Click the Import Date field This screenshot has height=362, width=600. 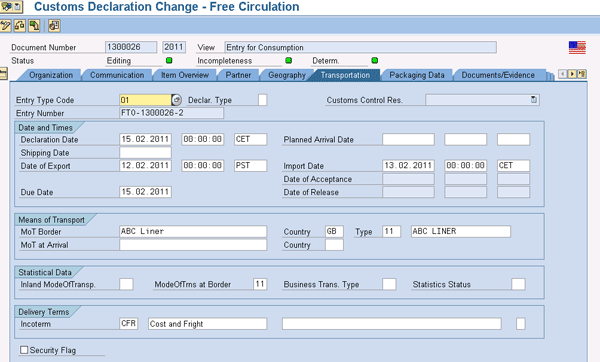408,166
